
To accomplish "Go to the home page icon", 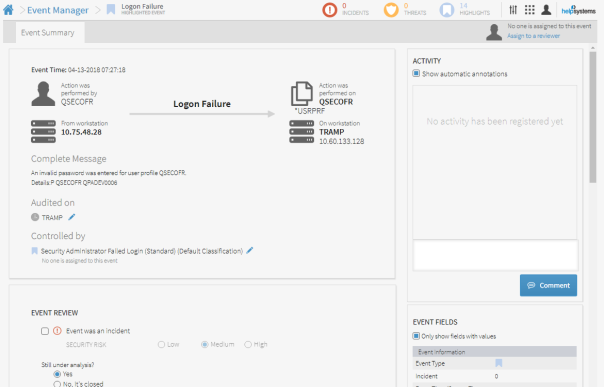I will (8, 10).
